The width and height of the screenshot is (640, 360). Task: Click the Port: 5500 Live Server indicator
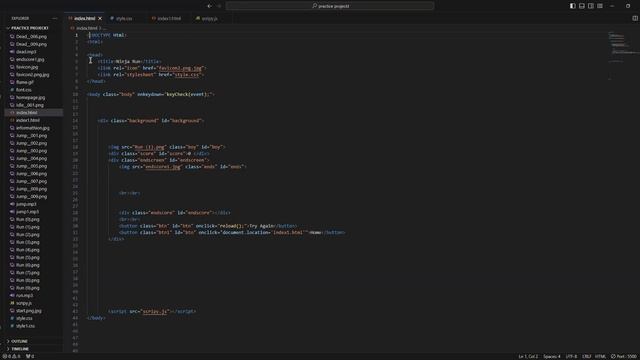click(624, 356)
